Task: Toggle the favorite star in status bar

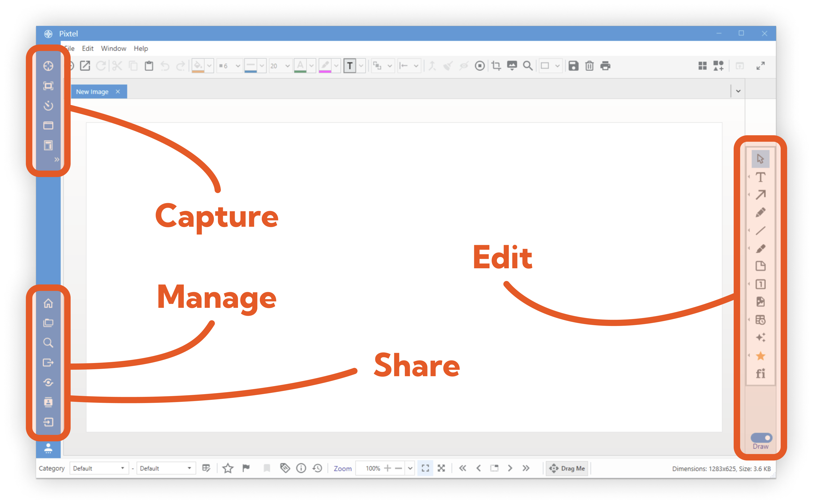Action: tap(228, 468)
